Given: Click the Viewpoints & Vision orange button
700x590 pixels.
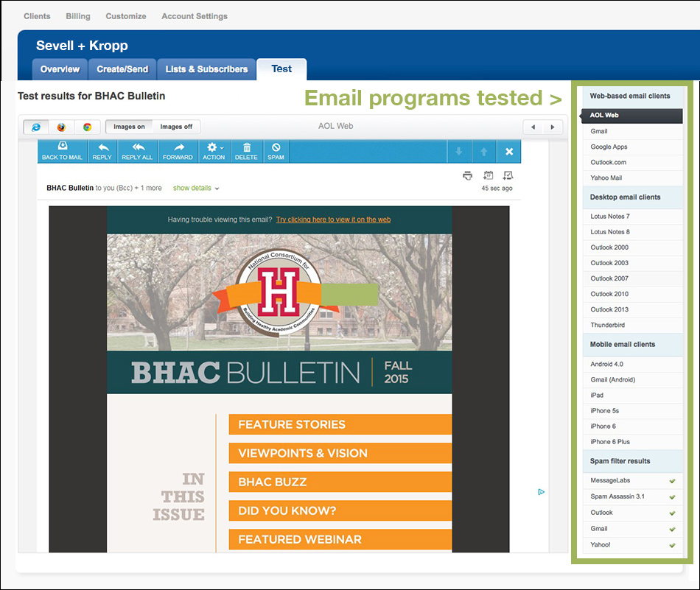Looking at the screenshot, I should click(x=340, y=453).
